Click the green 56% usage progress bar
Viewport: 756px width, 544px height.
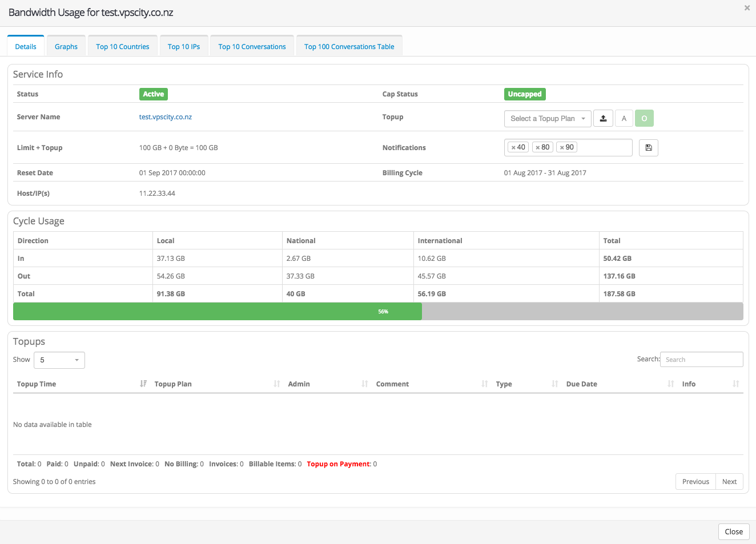click(x=218, y=312)
